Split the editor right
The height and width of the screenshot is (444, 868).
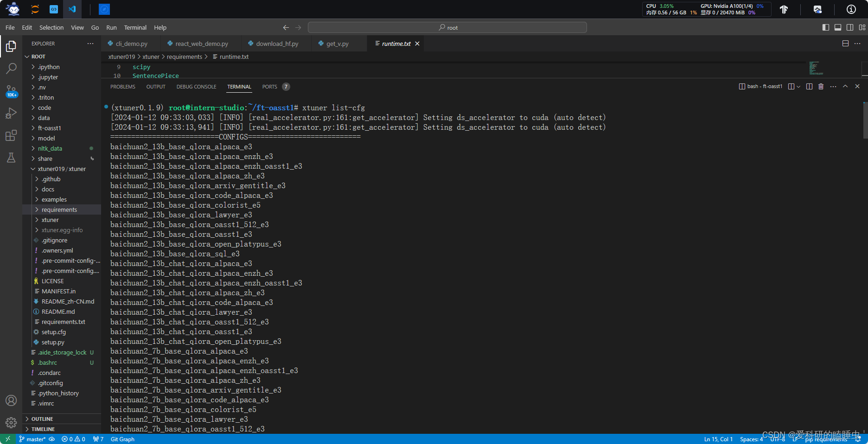tap(845, 44)
